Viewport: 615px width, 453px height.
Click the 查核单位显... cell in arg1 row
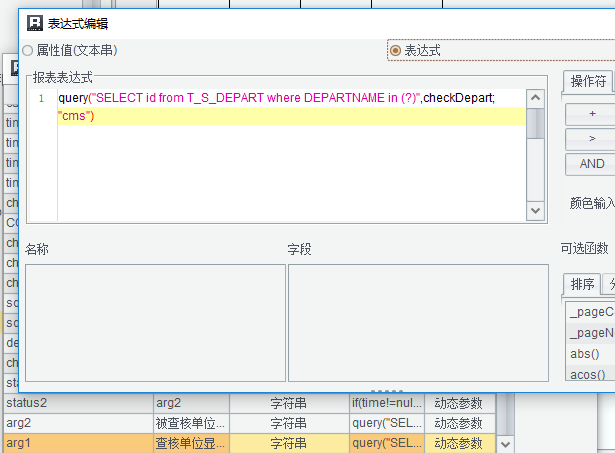click(191, 443)
